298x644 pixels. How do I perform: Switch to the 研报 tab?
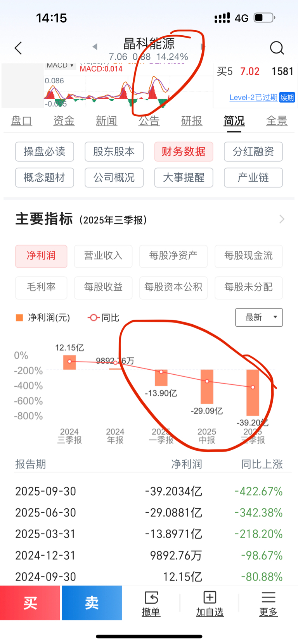click(x=192, y=121)
